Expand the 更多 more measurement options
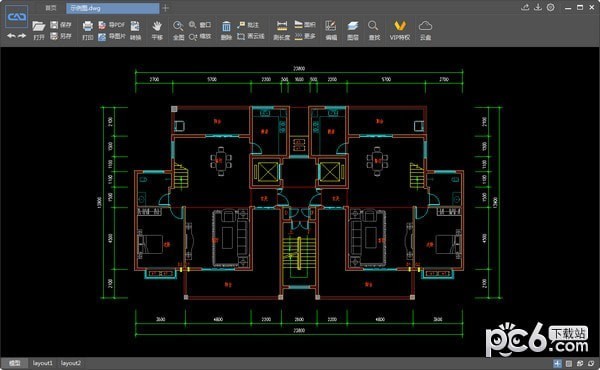 (305, 36)
